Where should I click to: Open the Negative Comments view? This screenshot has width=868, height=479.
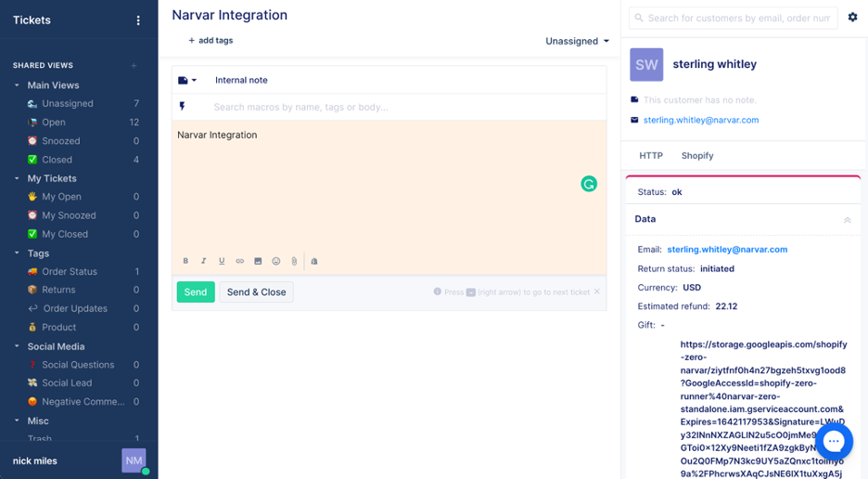coord(83,402)
